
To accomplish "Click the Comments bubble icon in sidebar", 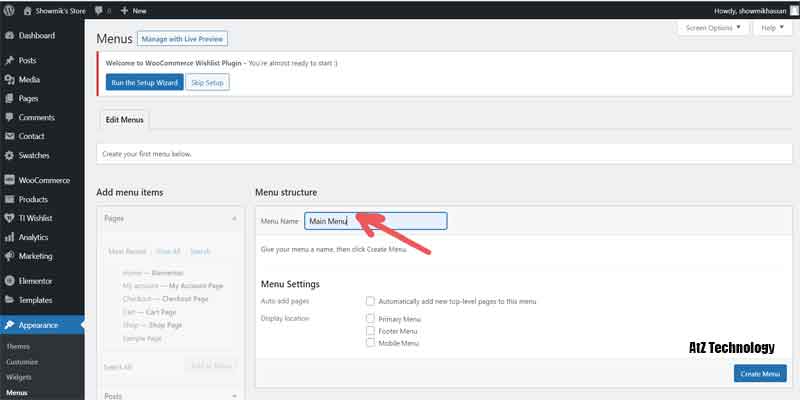I will [x=10, y=117].
